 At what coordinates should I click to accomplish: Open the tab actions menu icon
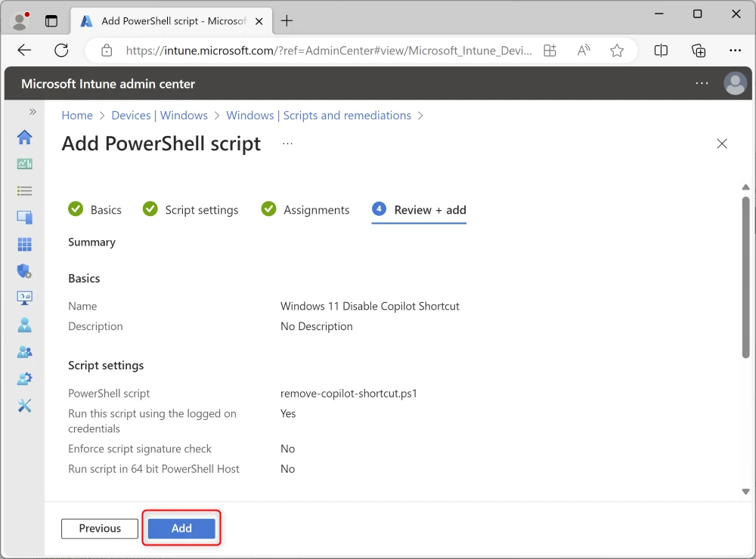51,20
